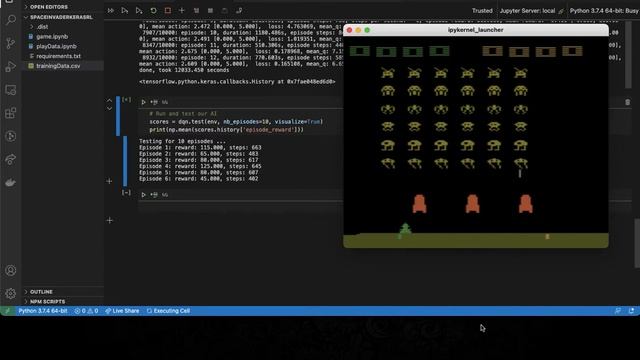The image size is (640, 360).
Task: Run the dqn.test cell
Action: point(143,102)
